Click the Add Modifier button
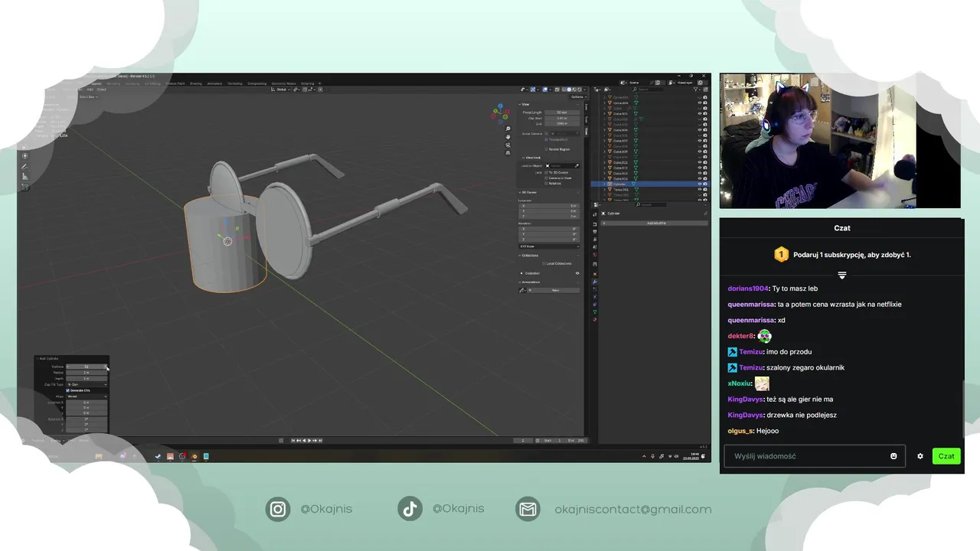The width and height of the screenshot is (980, 551). [x=654, y=223]
